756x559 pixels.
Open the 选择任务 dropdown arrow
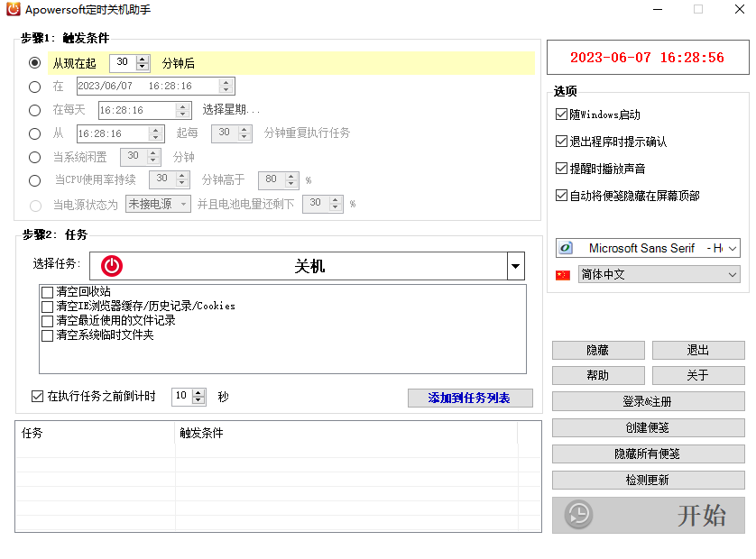click(x=515, y=266)
